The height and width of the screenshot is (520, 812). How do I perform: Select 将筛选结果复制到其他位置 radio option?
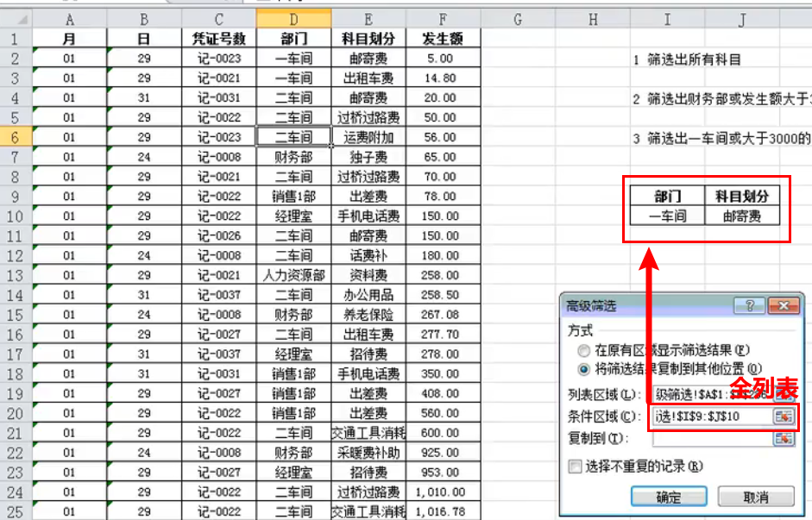(x=585, y=369)
